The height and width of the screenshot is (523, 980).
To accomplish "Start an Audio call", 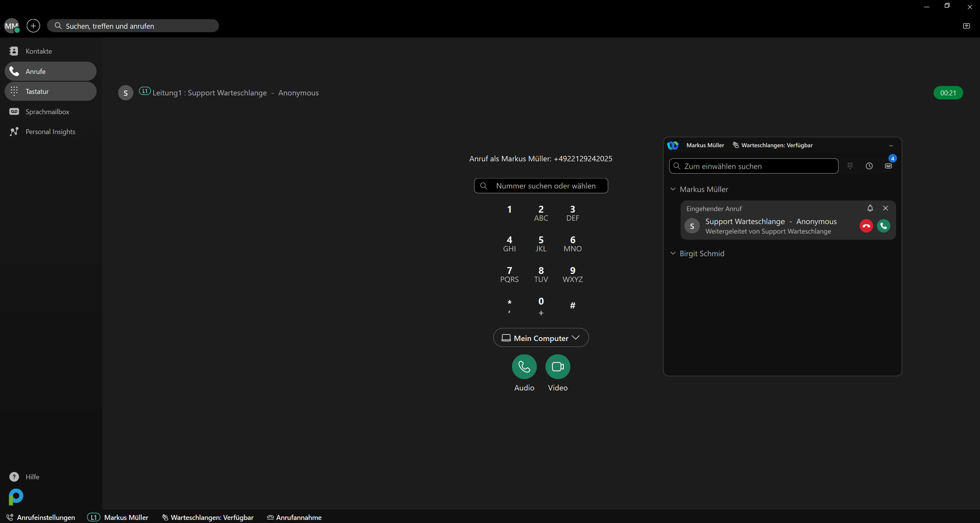I will click(x=524, y=367).
